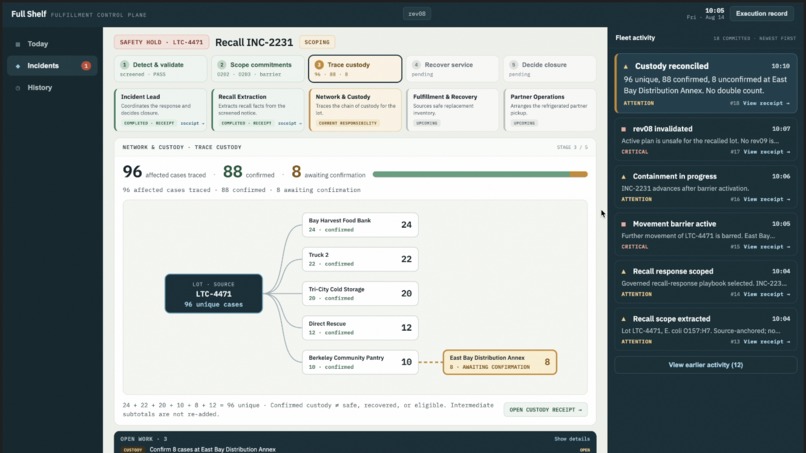Click the Recall INC-2231 title
The height and width of the screenshot is (453, 806).
[254, 42]
